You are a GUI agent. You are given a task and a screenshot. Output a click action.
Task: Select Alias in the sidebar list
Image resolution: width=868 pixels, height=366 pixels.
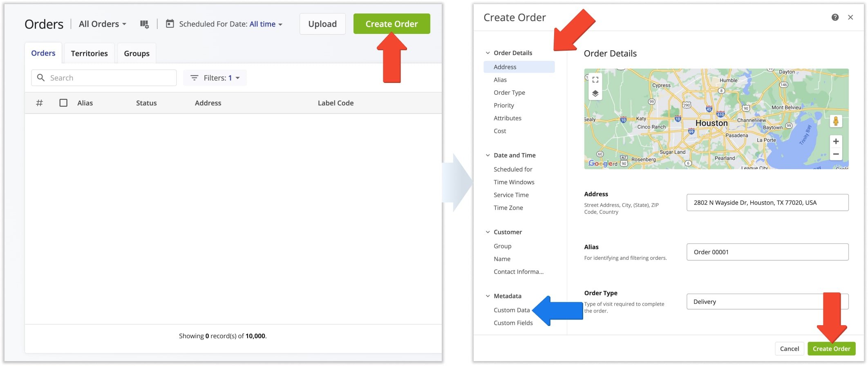(500, 80)
